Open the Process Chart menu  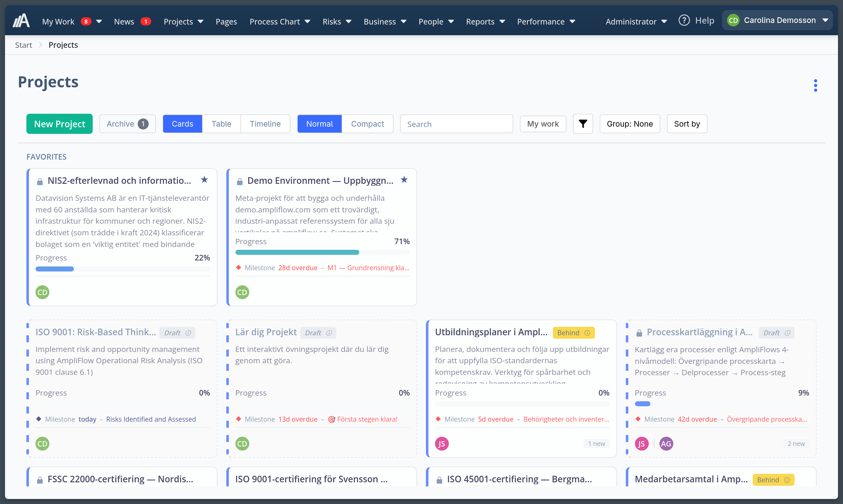point(279,21)
